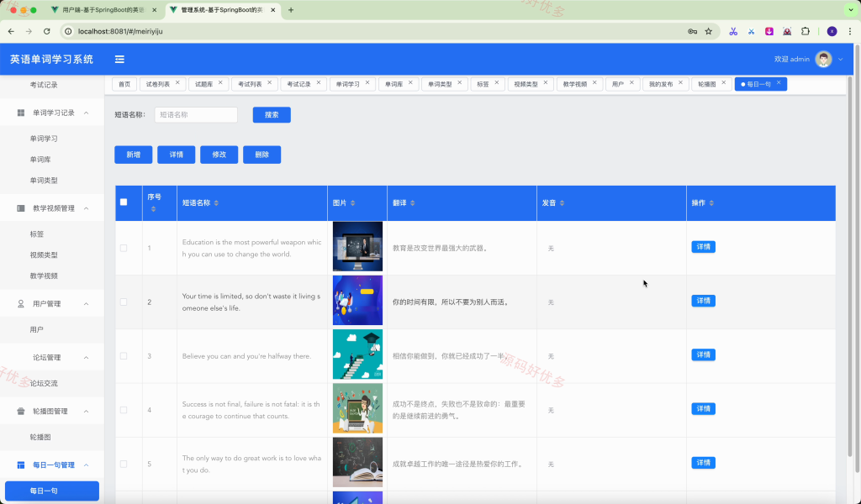Close the 单词学习 tag with its x
Image resolution: width=861 pixels, height=504 pixels.
[367, 83]
